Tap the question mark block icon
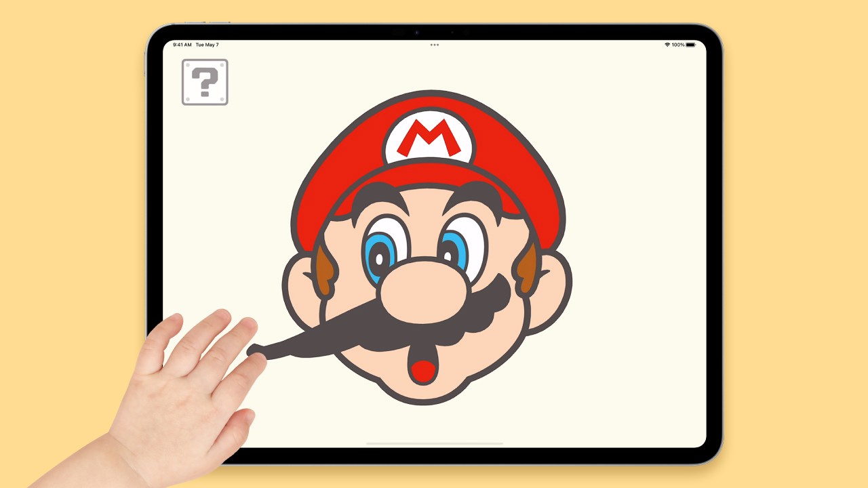This screenshot has height=488, width=868. [x=205, y=81]
